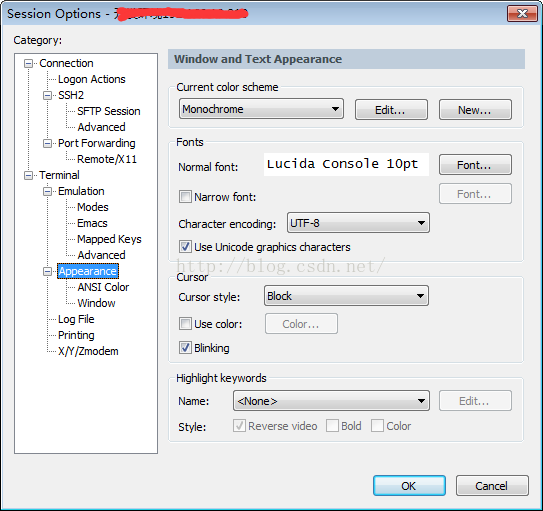Select SSH2 category

coord(71,95)
